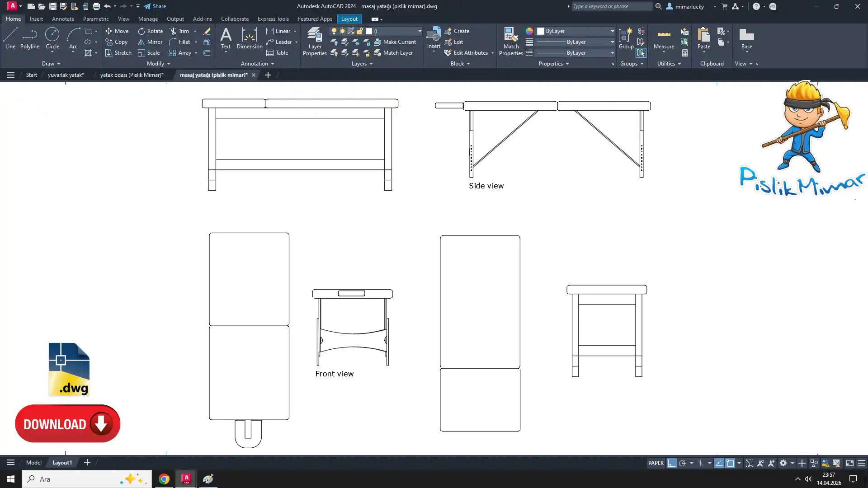This screenshot has height=488, width=868.
Task: Select the Mirror modify tool
Action: [150, 42]
